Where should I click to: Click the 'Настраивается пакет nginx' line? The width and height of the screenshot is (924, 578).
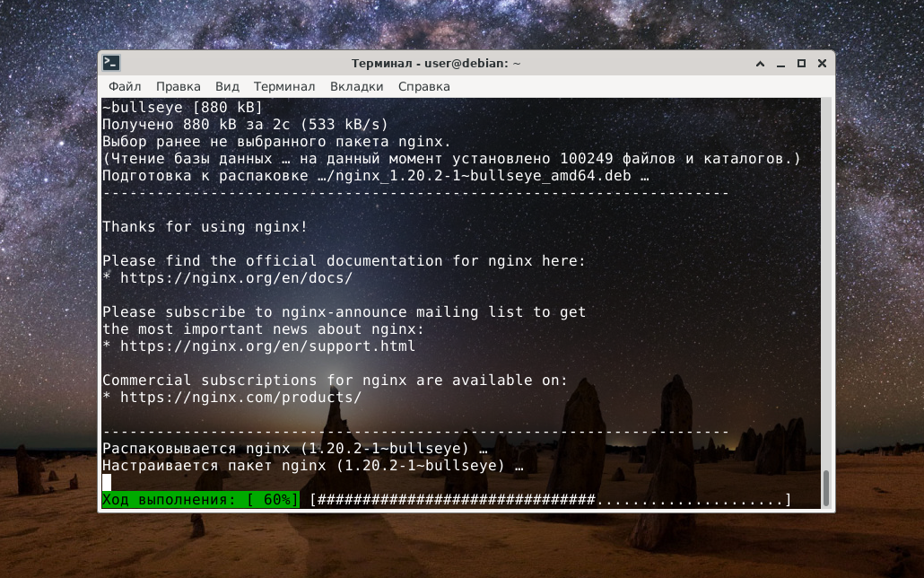tap(313, 465)
